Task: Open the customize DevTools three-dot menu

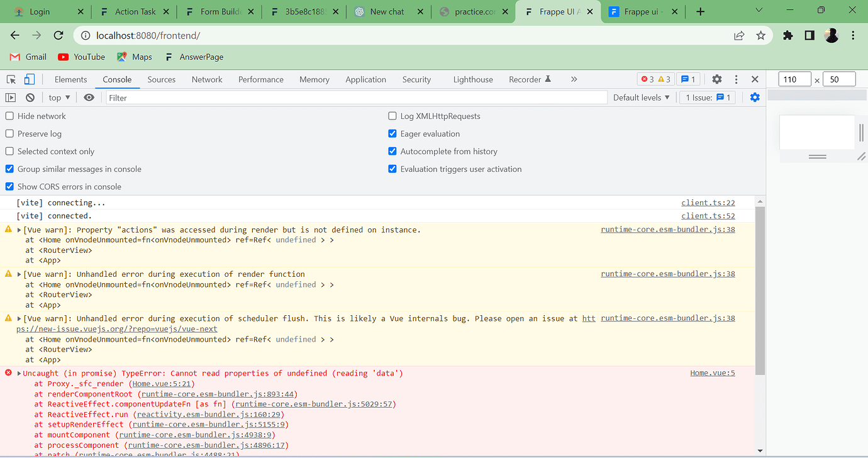Action: [x=736, y=79]
